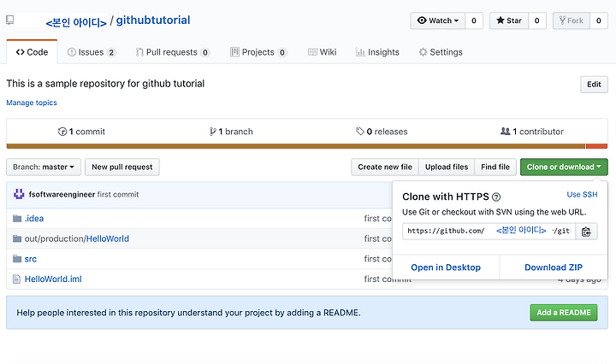The height and width of the screenshot is (364, 616).
Task: Click Find file button
Action: point(495,167)
